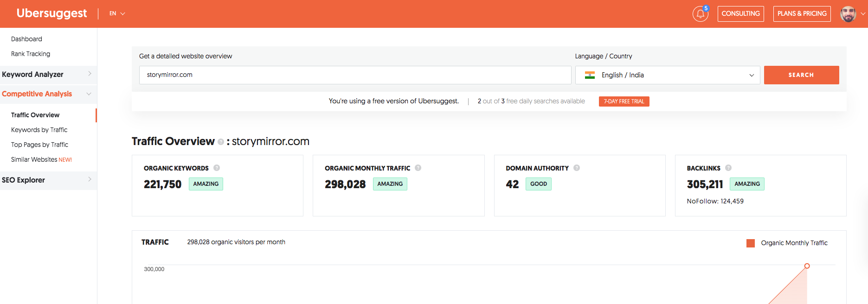Viewport: 868px width, 304px height.
Task: Open Top Pages by Traffic
Action: tap(39, 145)
